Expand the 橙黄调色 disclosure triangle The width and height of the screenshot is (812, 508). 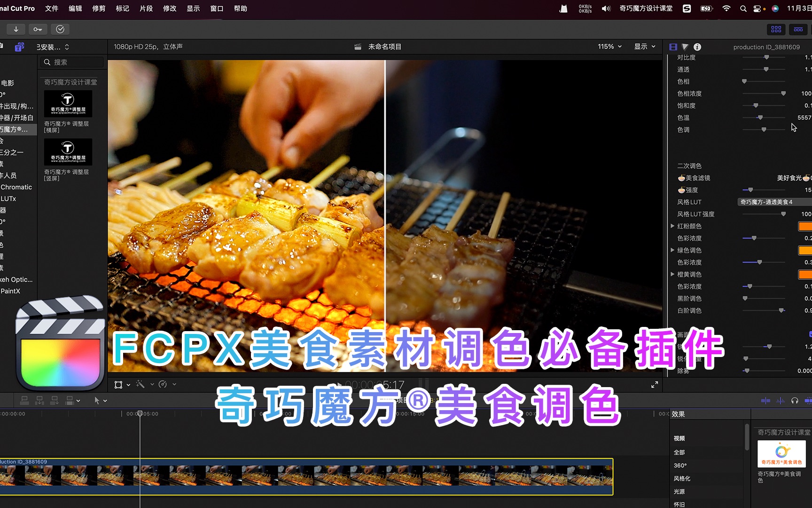click(672, 274)
